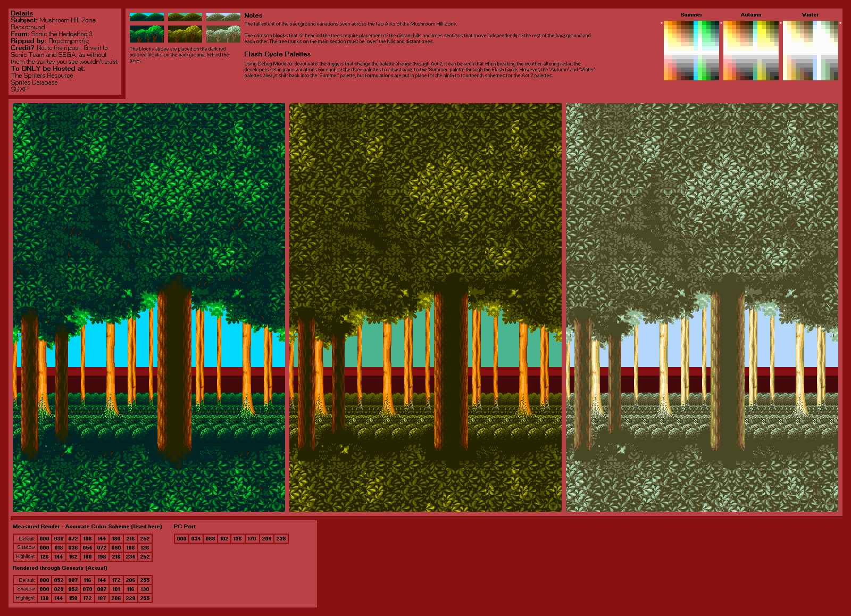
Task: Click Measured Render Highlight row cell '162'
Action: click(x=73, y=557)
